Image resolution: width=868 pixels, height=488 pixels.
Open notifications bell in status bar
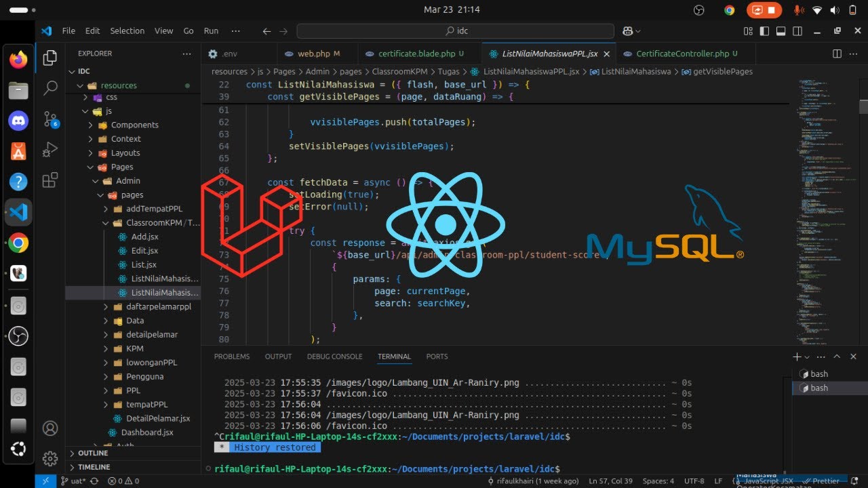click(855, 481)
